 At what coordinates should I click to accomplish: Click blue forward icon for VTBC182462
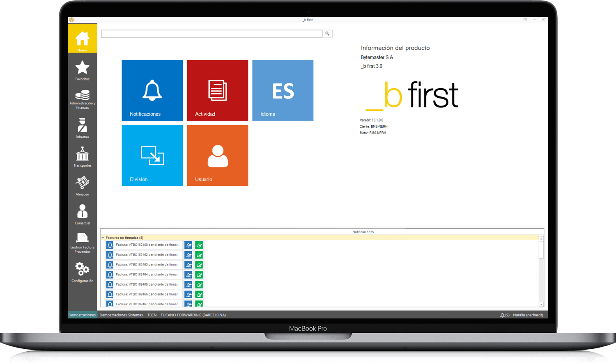188,255
